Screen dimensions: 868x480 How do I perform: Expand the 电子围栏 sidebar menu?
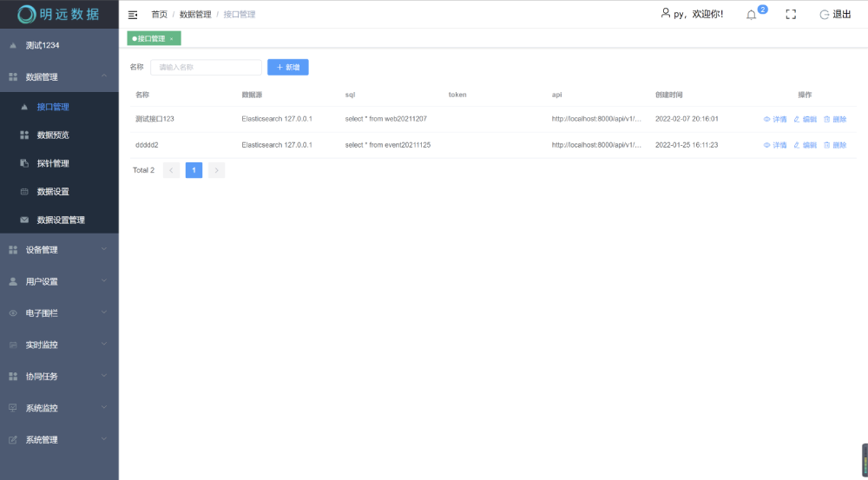point(59,312)
